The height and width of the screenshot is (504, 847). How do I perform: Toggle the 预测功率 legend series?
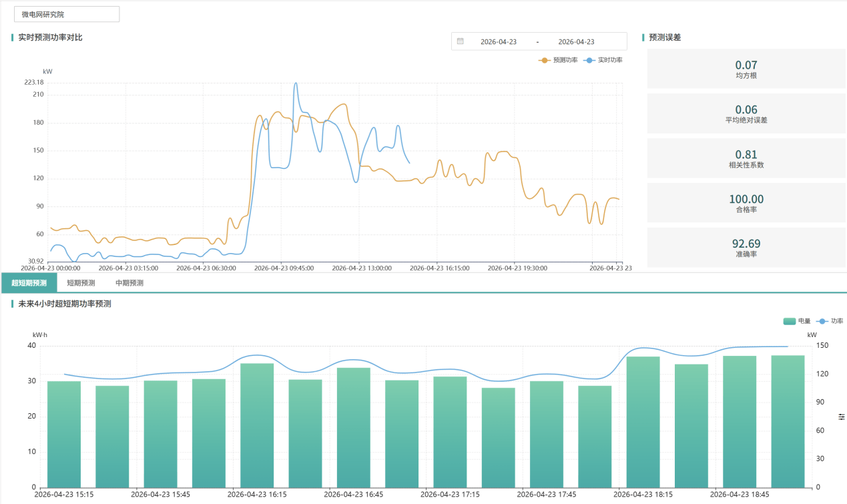point(559,60)
